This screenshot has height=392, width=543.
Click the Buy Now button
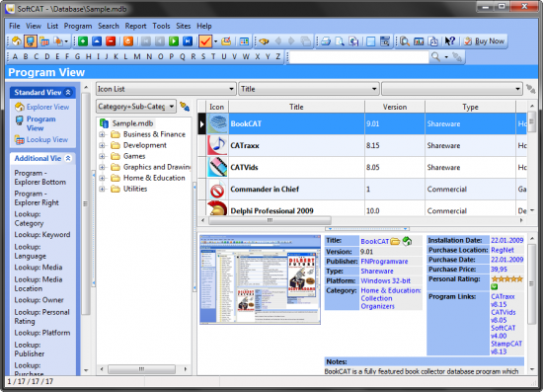coord(485,41)
